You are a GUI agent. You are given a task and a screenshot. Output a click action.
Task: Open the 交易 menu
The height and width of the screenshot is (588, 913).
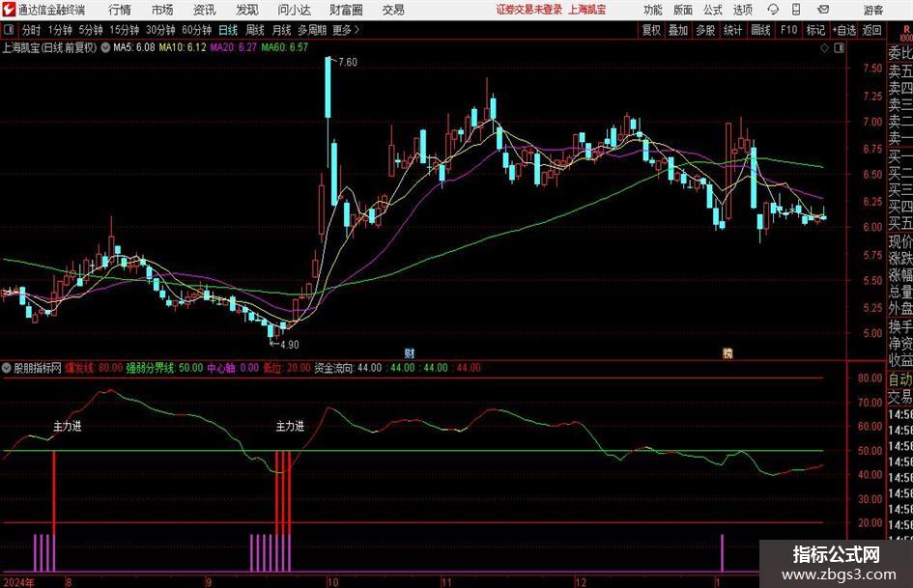click(x=393, y=10)
